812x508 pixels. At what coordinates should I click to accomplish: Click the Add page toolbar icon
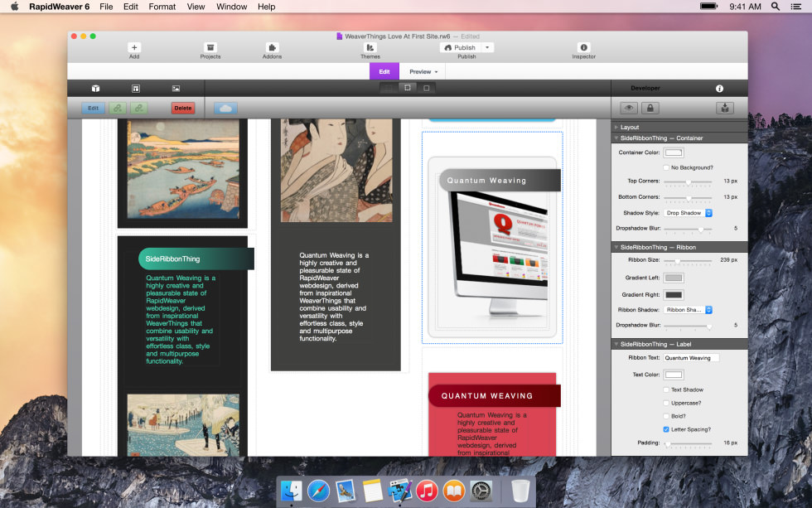134,47
